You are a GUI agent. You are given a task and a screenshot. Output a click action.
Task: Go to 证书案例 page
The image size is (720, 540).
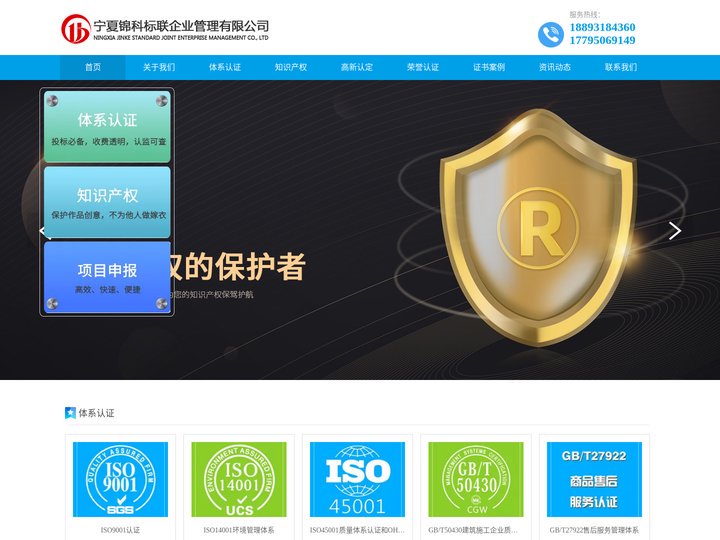489,68
